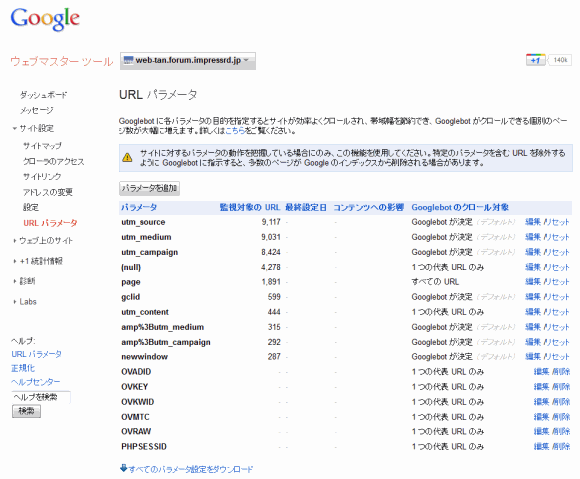Open メッセージ in the sidebar
The width and height of the screenshot is (580, 479).
(37, 110)
